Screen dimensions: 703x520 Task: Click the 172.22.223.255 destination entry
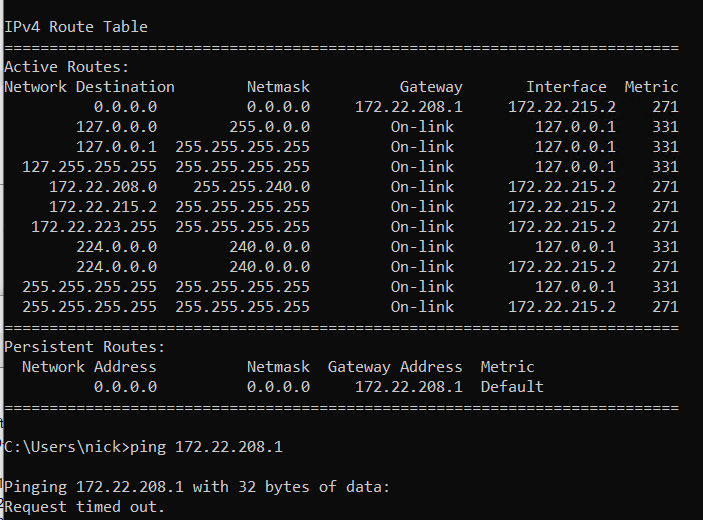(94, 226)
